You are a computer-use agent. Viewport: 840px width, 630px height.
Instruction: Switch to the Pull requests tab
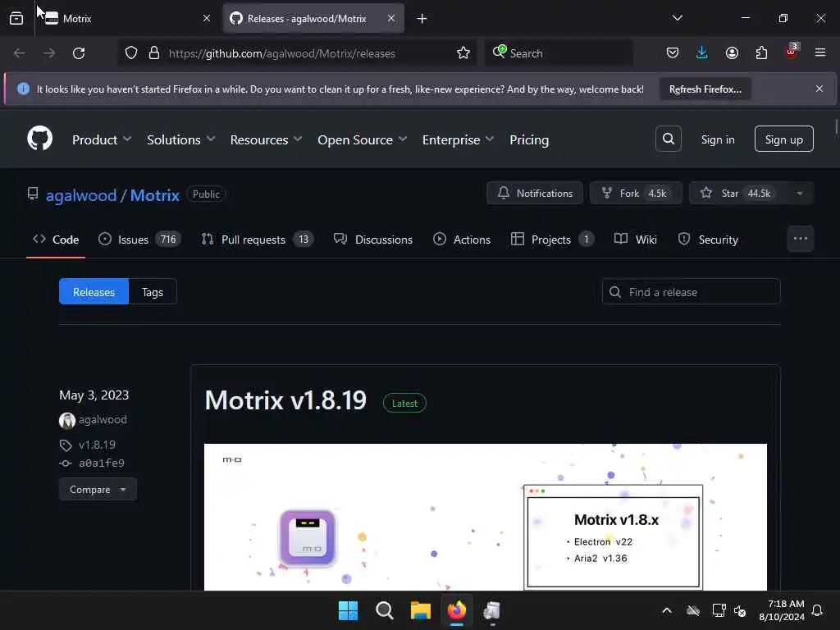click(x=257, y=240)
